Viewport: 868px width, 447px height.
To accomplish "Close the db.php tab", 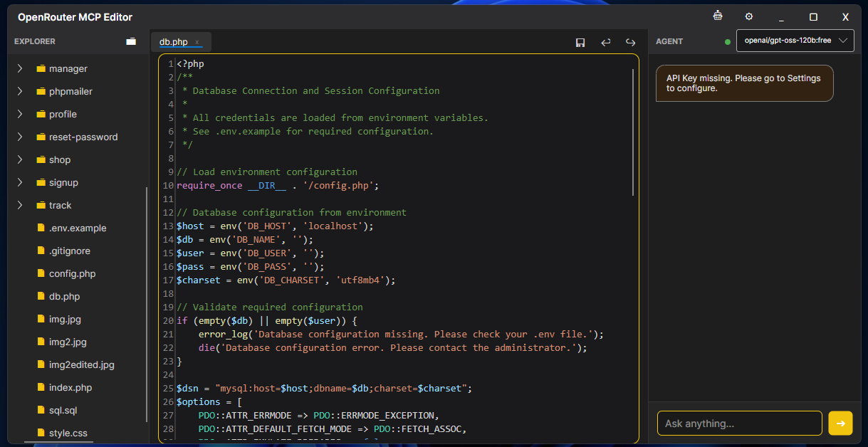I will click(x=198, y=42).
